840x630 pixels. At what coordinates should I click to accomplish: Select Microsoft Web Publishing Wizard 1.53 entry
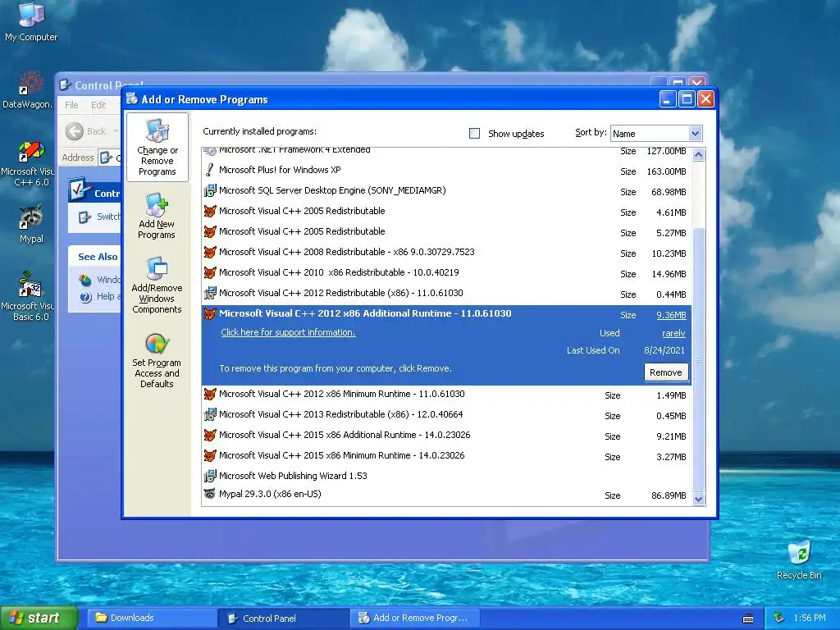pyautogui.click(x=447, y=476)
